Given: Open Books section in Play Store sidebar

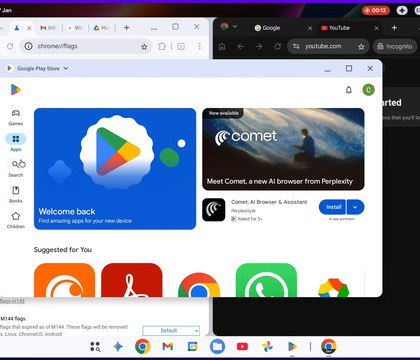Looking at the screenshot, I should point(16,194).
